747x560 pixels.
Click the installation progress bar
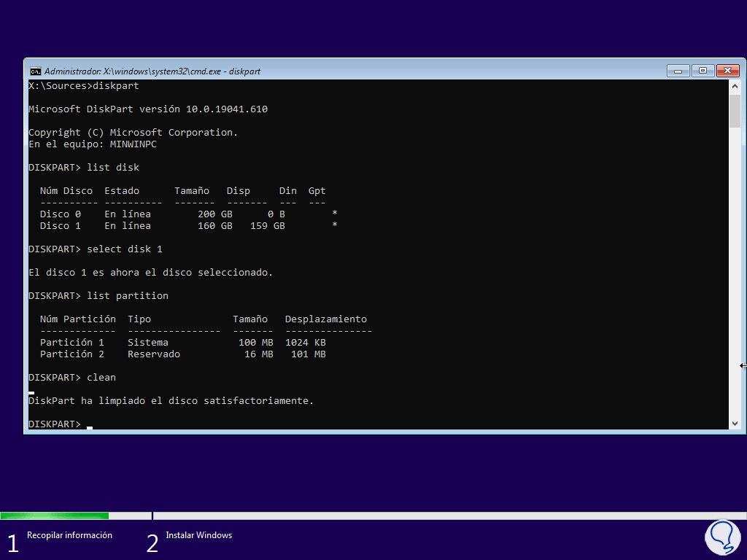coord(373,516)
